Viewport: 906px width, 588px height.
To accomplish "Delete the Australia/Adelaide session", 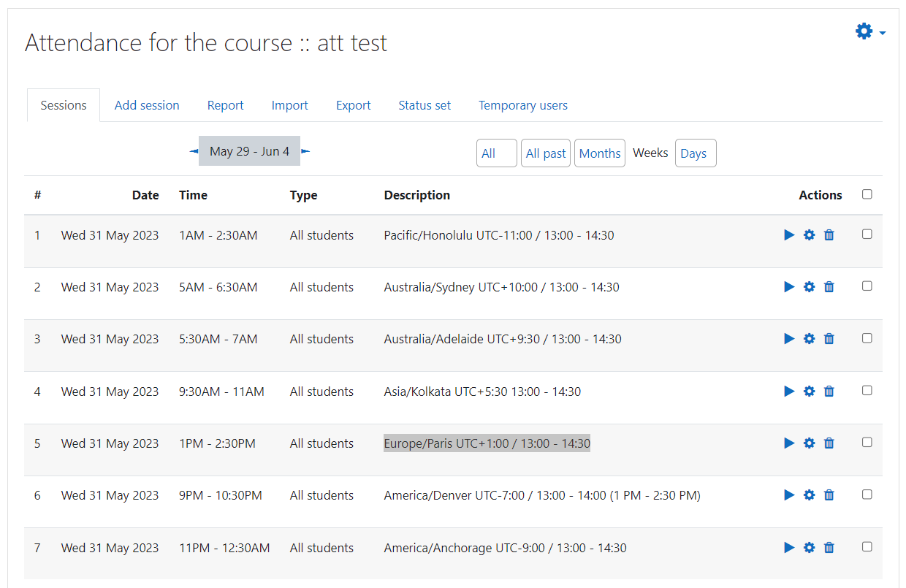I will click(829, 338).
